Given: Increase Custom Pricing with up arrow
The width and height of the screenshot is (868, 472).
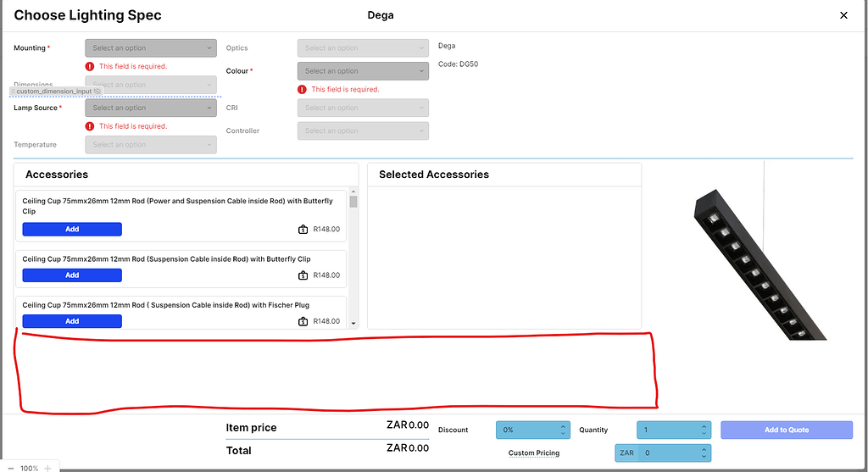Looking at the screenshot, I should coord(704,450).
